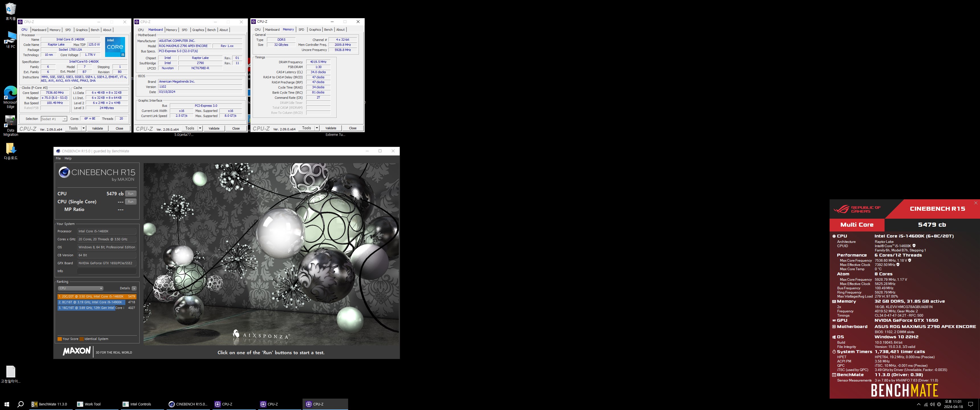Open the About tab in first CPU-Z window
The width and height of the screenshot is (980, 410).
107,30
